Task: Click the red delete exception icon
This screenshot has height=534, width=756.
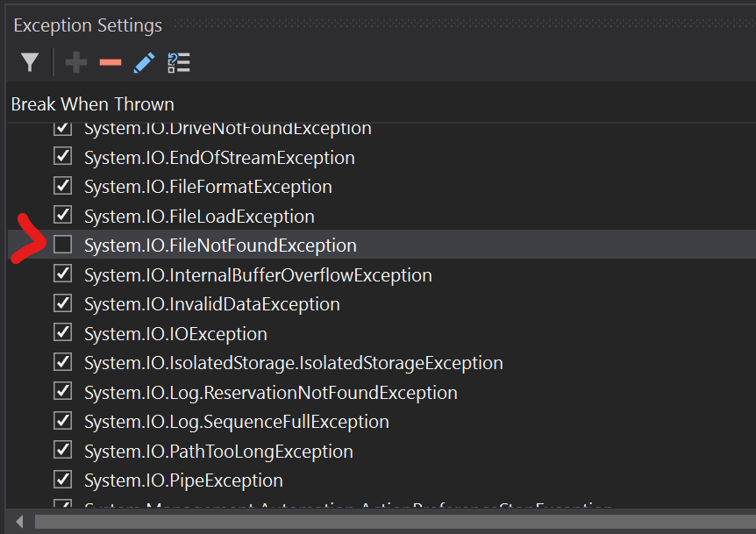Action: pyautogui.click(x=110, y=62)
